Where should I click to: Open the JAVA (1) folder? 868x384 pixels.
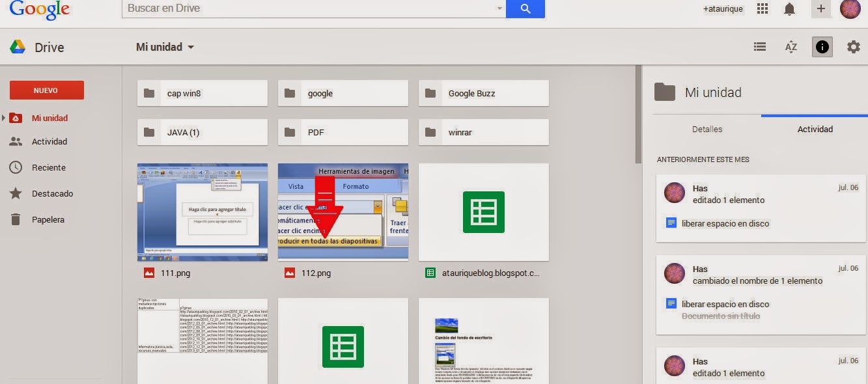(203, 132)
